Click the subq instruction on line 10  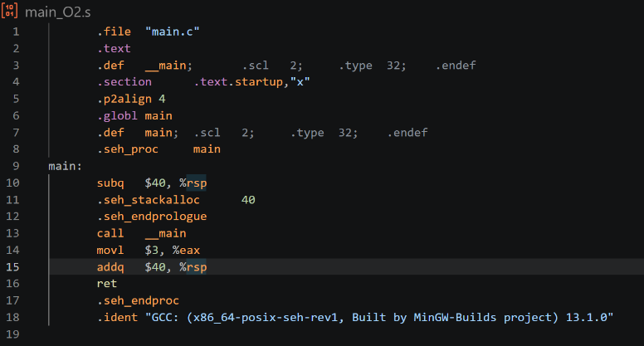[x=110, y=183]
